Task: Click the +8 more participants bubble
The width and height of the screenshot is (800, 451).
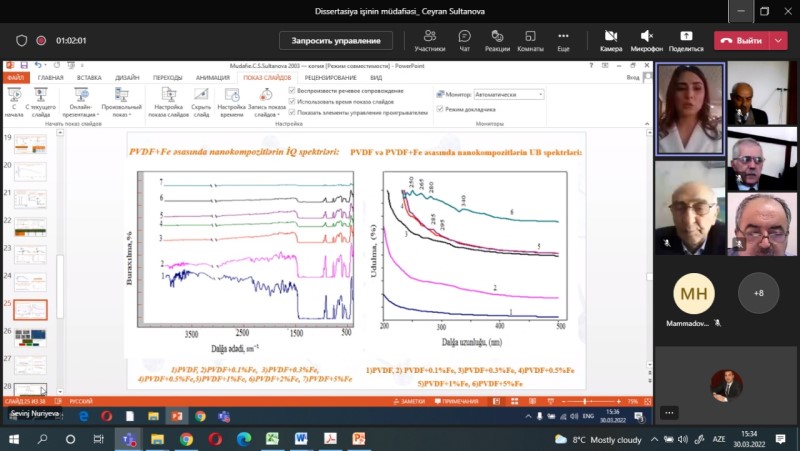Action: 759,293
